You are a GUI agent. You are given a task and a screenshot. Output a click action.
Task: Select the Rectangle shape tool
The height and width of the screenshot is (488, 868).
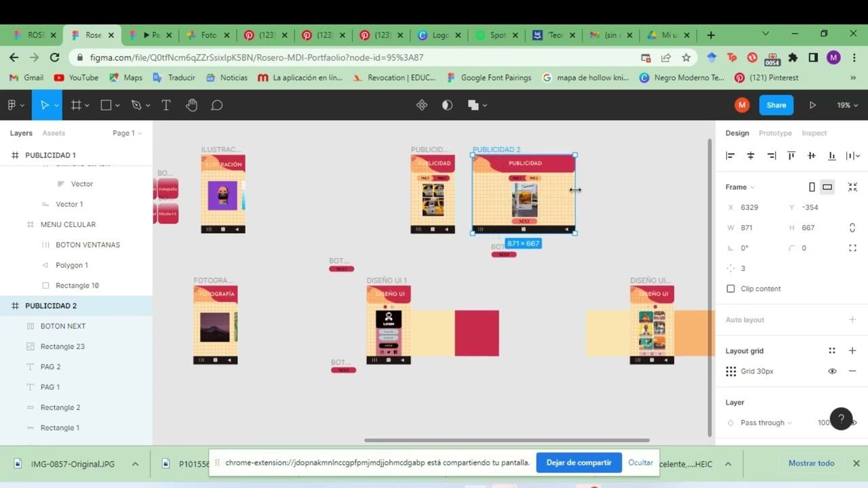[106, 105]
